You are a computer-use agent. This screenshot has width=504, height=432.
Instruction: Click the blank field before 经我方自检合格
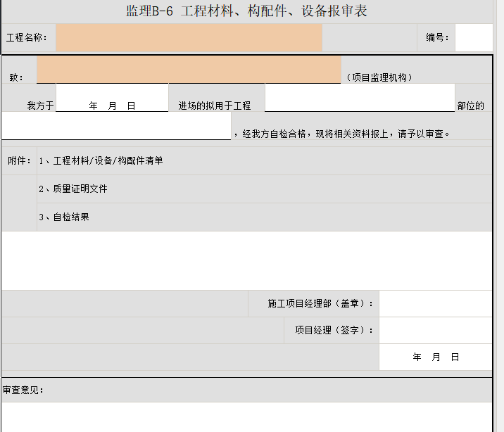click(116, 125)
